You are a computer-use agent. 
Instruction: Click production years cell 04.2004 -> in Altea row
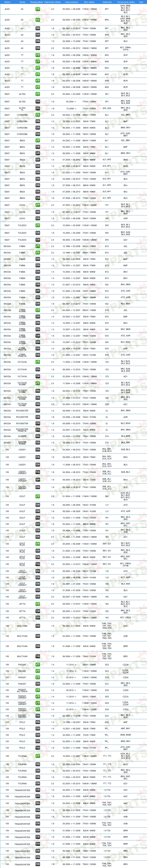click(71, 101)
